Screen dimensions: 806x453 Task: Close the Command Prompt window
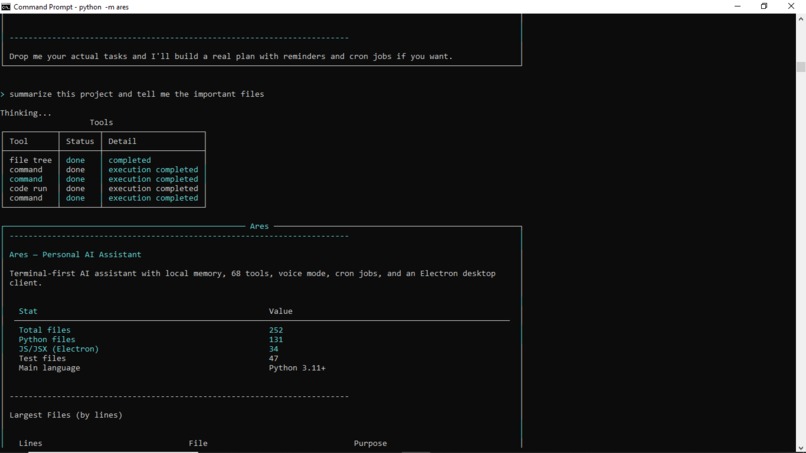[791, 6]
